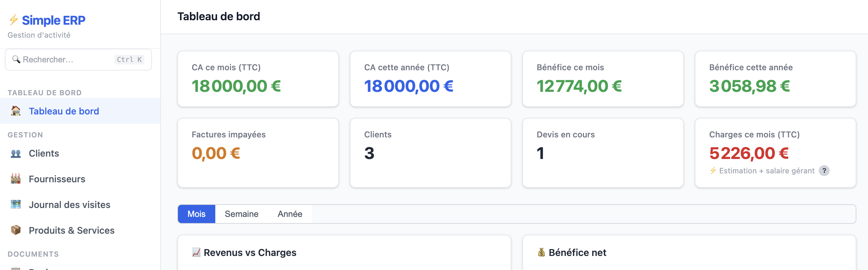Click the 12 774,00 € Bénéfice ce mois value

click(579, 86)
